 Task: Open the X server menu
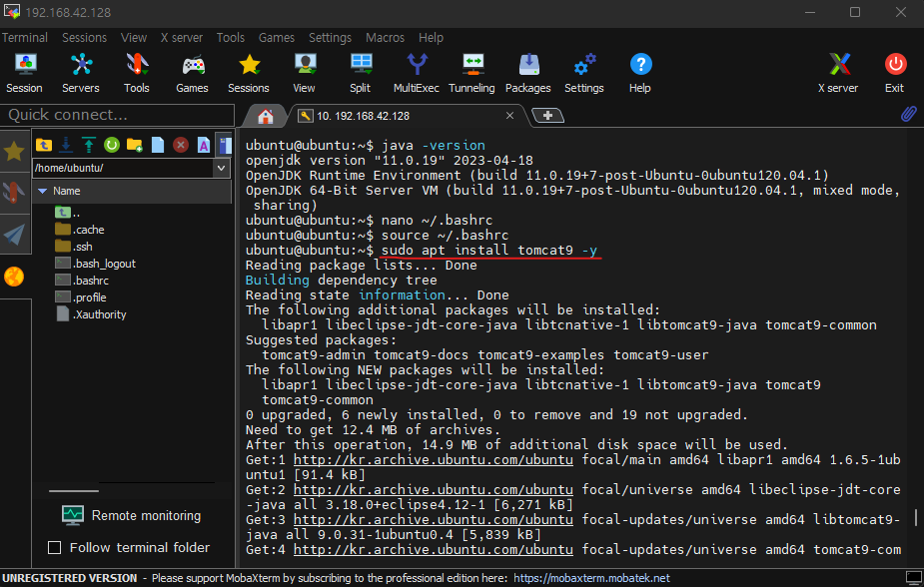[x=182, y=38]
